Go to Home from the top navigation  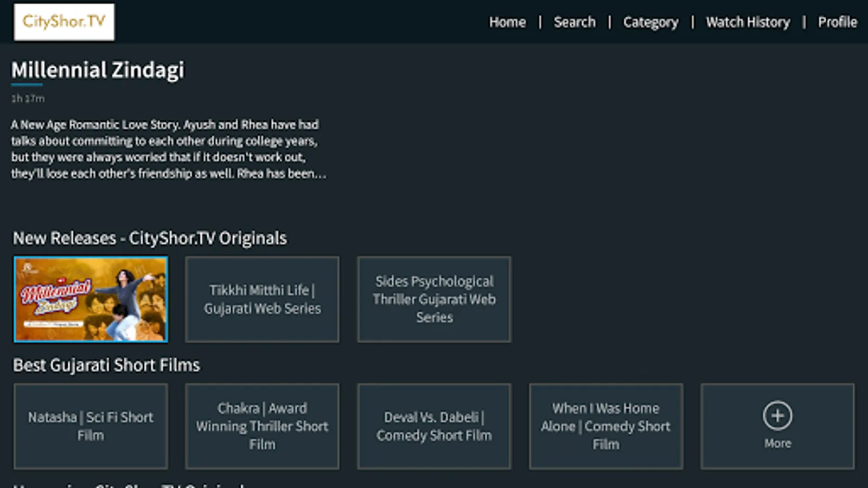[507, 22]
